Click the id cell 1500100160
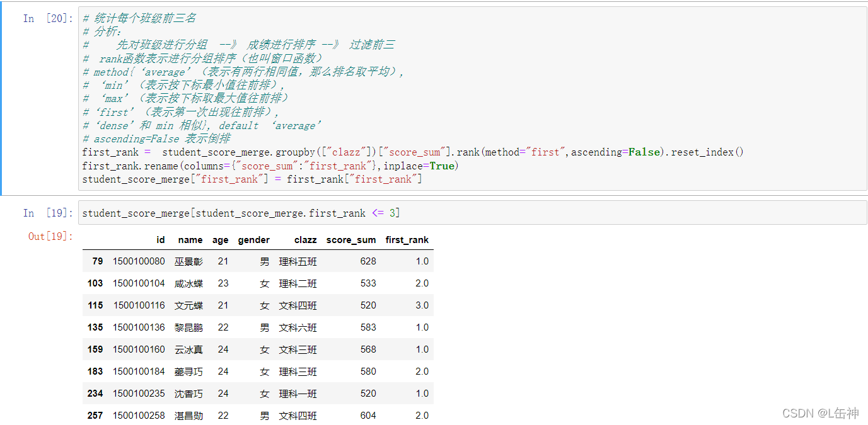868x425 pixels. click(x=139, y=349)
